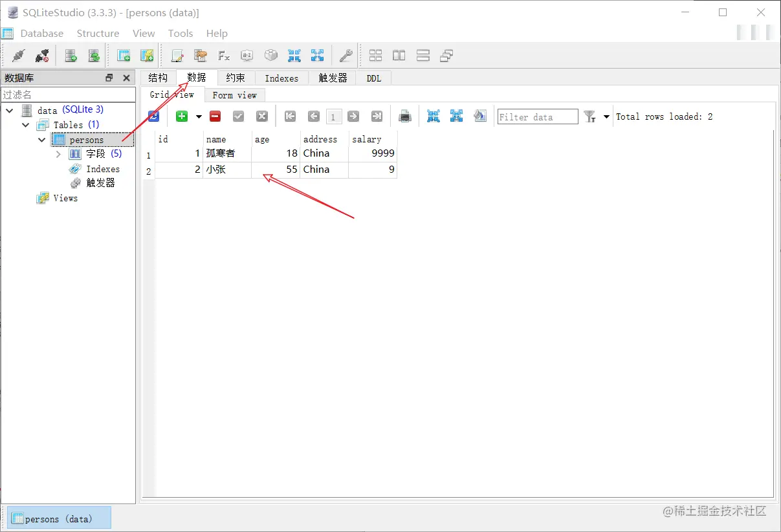This screenshot has width=781, height=532.
Task: Click the Create new view icon
Action: [147, 56]
